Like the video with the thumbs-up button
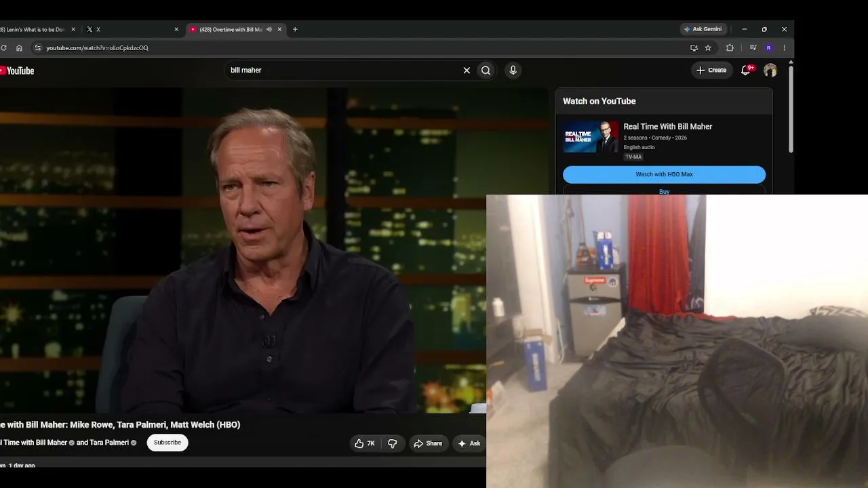 (364, 443)
